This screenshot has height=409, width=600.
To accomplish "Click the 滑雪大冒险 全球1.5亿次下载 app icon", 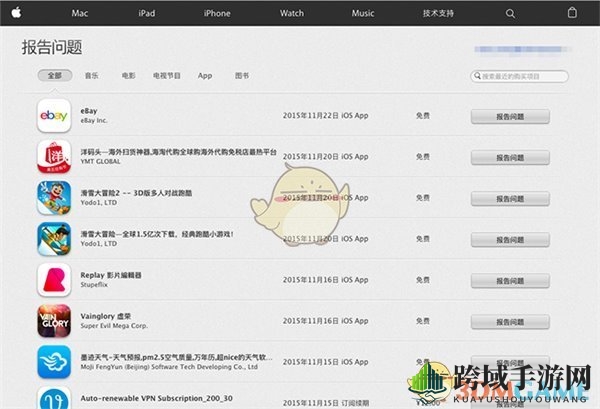I will 54,238.
